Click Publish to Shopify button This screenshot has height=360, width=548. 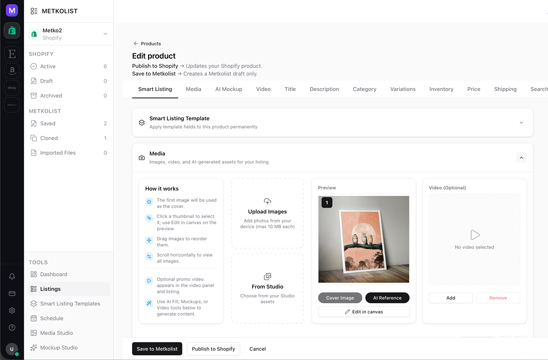pyautogui.click(x=213, y=349)
